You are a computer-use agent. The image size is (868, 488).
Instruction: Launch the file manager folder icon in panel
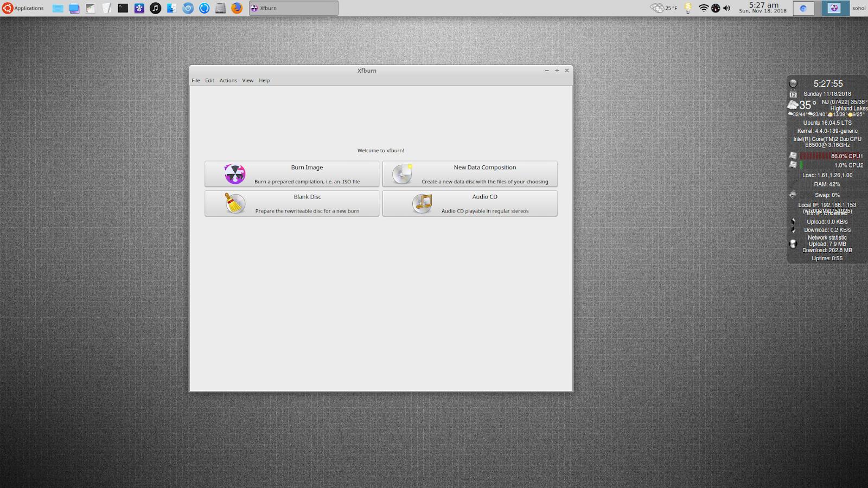click(58, 8)
